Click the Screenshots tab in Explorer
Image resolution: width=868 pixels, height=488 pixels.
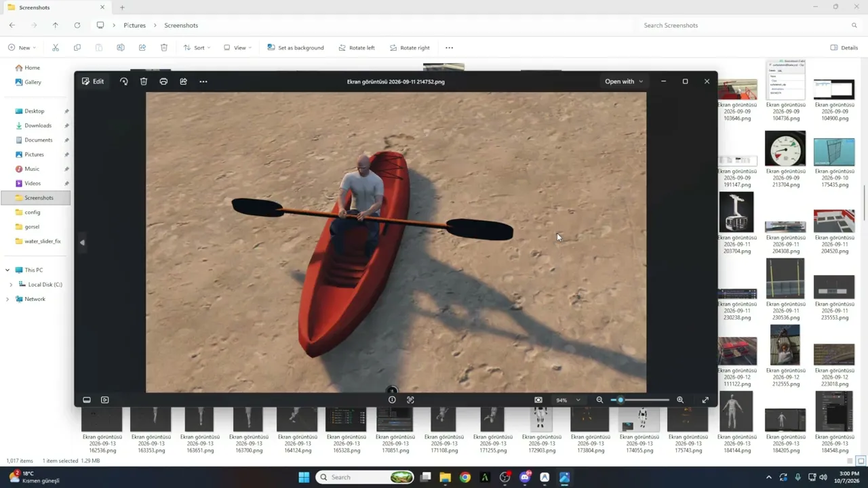coord(56,7)
